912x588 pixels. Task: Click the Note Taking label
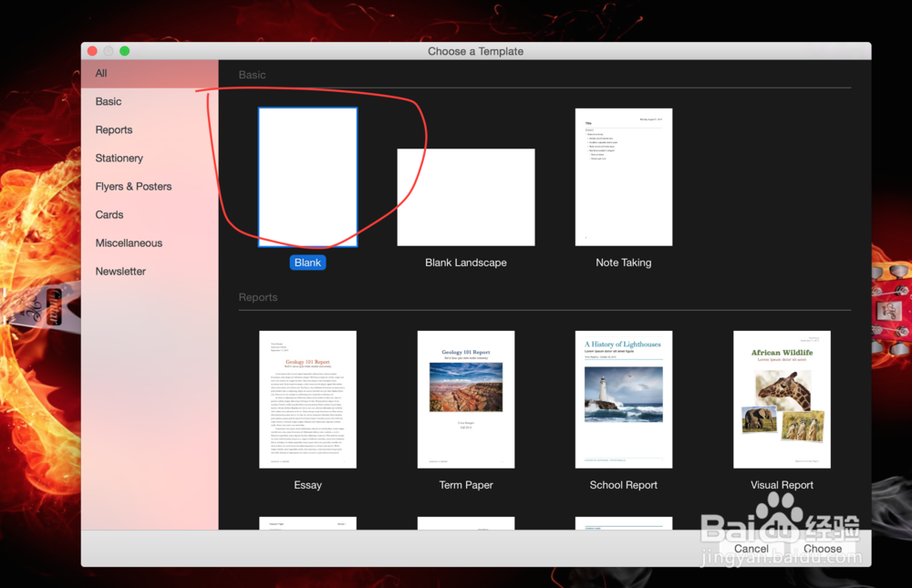pyautogui.click(x=624, y=263)
